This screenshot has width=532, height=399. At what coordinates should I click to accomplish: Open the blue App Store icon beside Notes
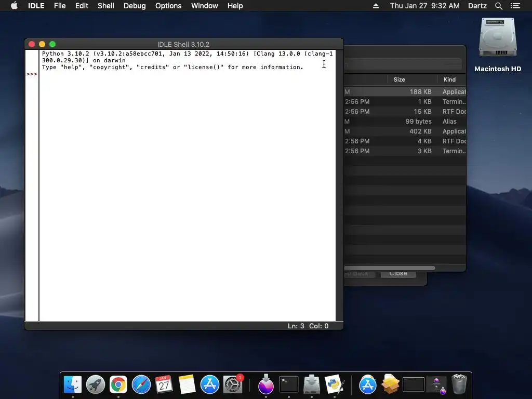point(210,384)
